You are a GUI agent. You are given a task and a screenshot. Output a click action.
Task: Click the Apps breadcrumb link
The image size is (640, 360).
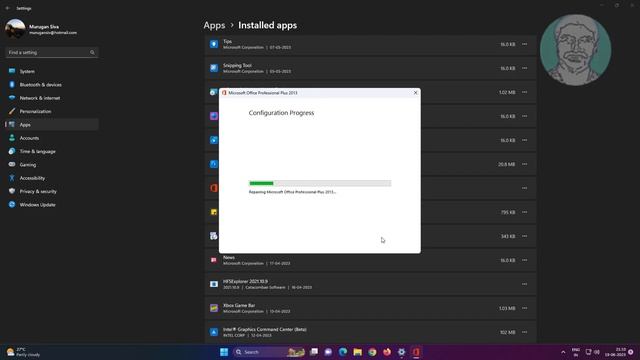click(214, 25)
